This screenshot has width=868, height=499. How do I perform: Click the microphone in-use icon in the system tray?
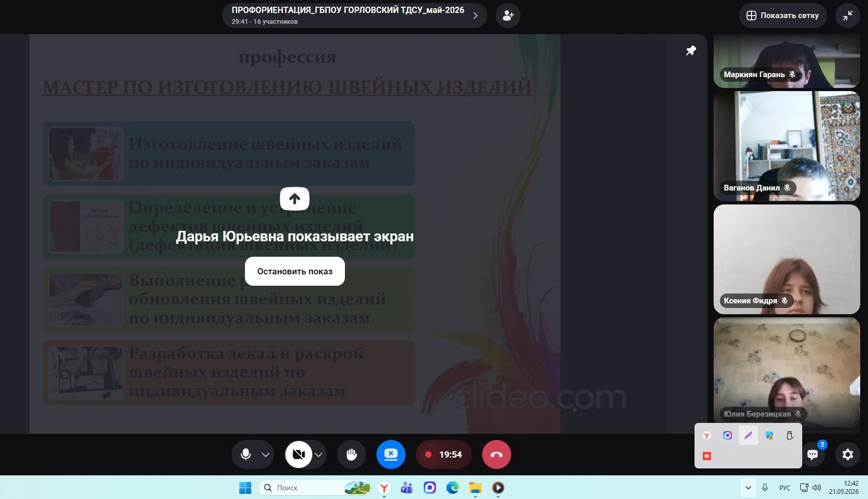pos(764,488)
